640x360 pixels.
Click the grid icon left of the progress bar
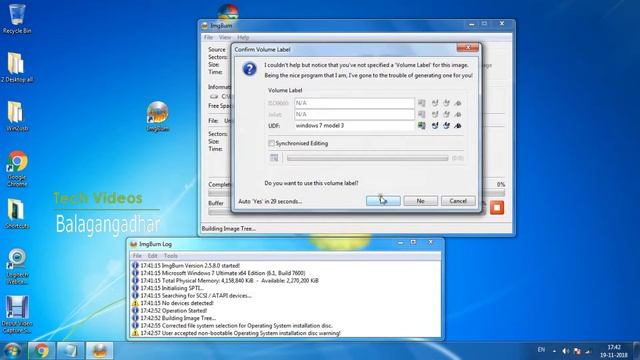coord(274,158)
